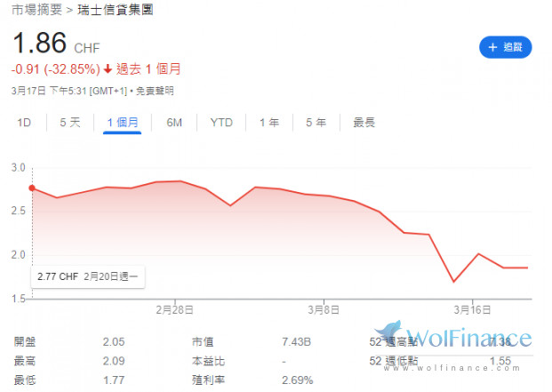Click the 3月16日 date axis label
The image size is (552, 392).
(x=470, y=309)
